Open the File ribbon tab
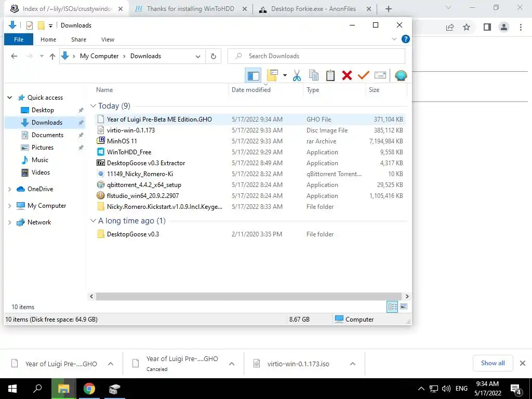Image resolution: width=532 pixels, height=399 pixels. 19,39
